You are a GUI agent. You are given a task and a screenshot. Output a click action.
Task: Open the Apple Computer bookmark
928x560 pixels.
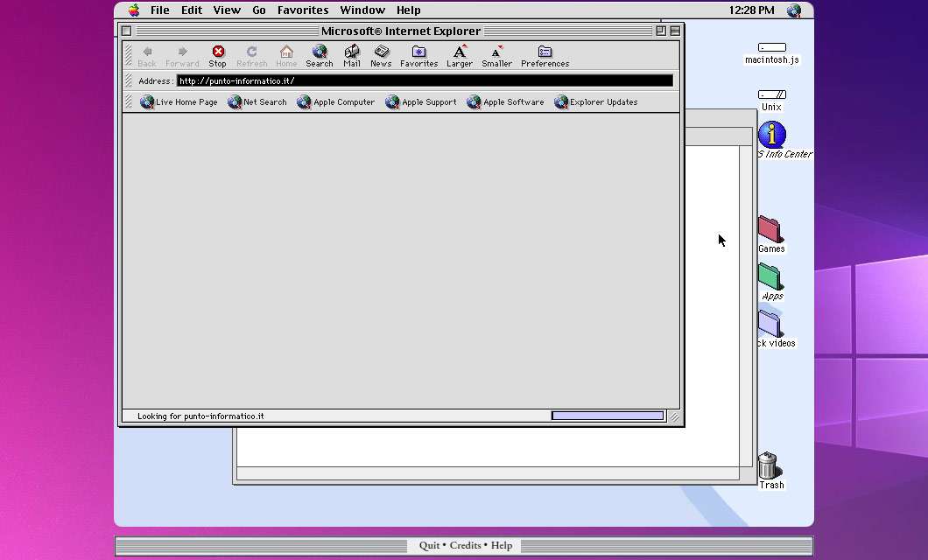336,102
